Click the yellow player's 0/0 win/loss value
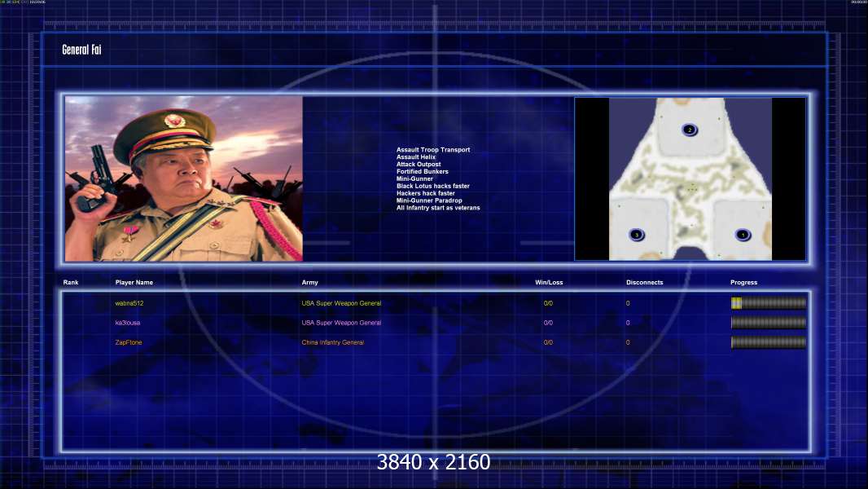 (x=548, y=303)
